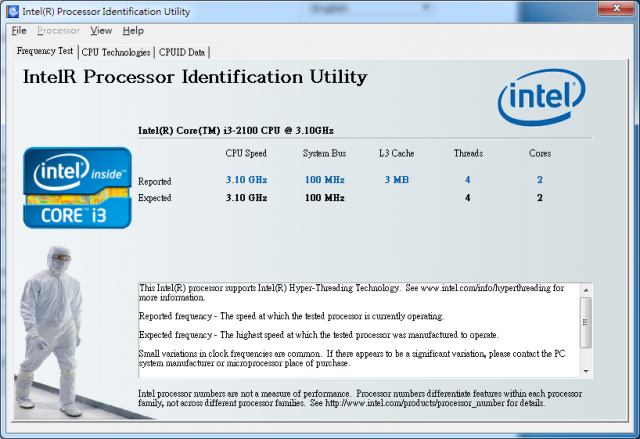Open the View menu
The height and width of the screenshot is (439, 640).
(101, 31)
